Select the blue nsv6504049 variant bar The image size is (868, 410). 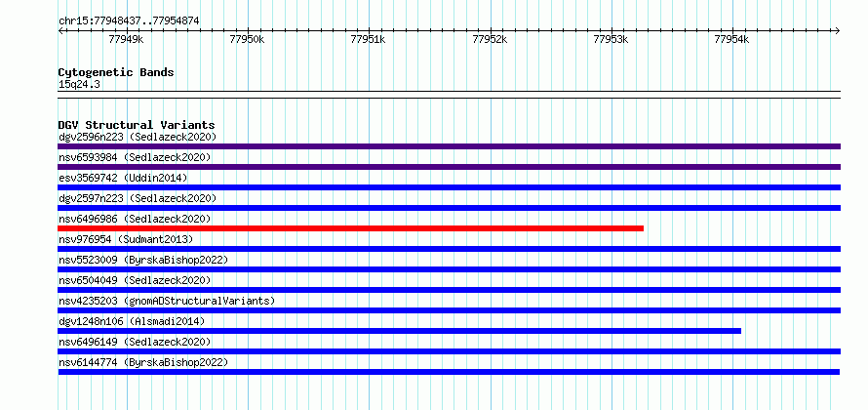coord(449,290)
